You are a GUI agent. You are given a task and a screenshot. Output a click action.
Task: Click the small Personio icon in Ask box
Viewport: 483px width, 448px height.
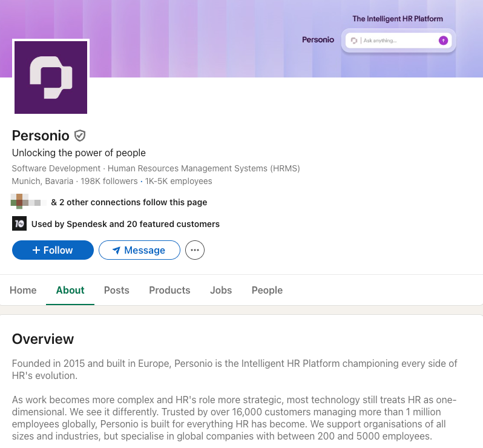354,41
